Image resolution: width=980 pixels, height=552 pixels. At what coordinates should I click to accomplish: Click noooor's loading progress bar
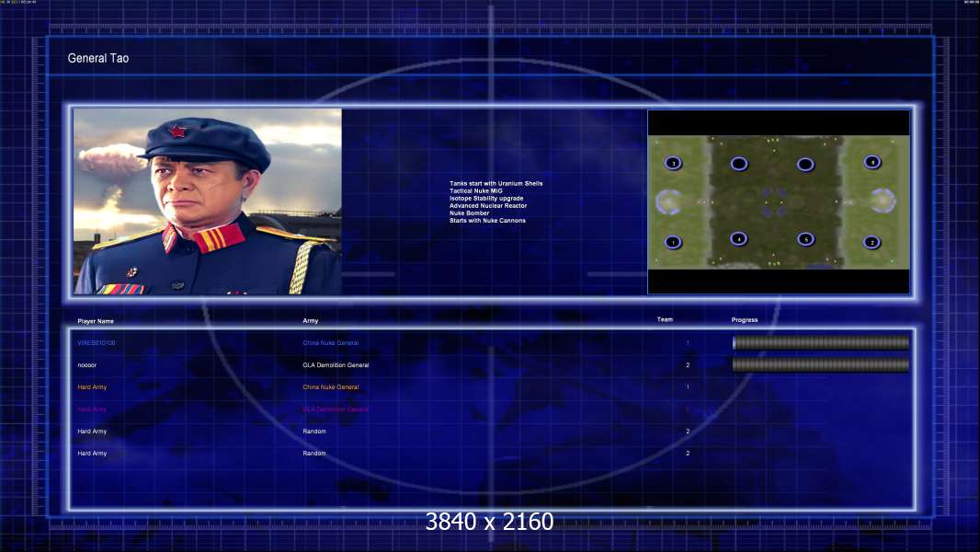click(x=821, y=365)
